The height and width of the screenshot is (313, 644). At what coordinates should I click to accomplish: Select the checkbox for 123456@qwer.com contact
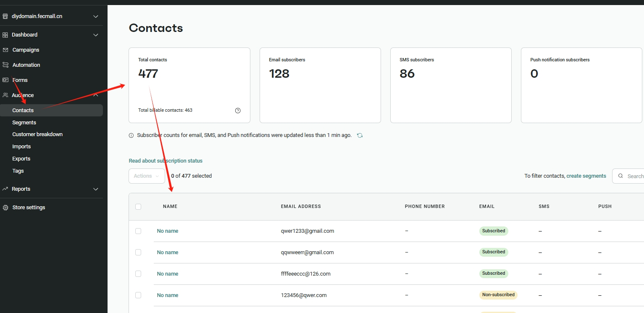tap(138, 295)
